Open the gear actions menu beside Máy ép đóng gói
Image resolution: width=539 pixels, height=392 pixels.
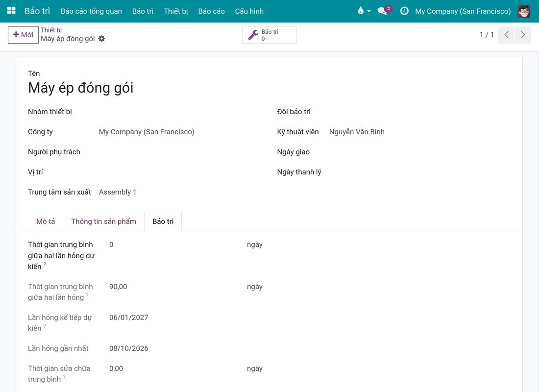(x=101, y=39)
